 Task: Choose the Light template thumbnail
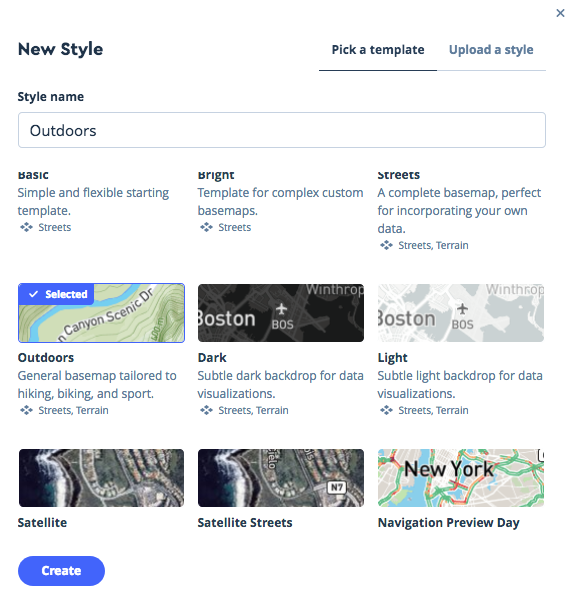[461, 313]
